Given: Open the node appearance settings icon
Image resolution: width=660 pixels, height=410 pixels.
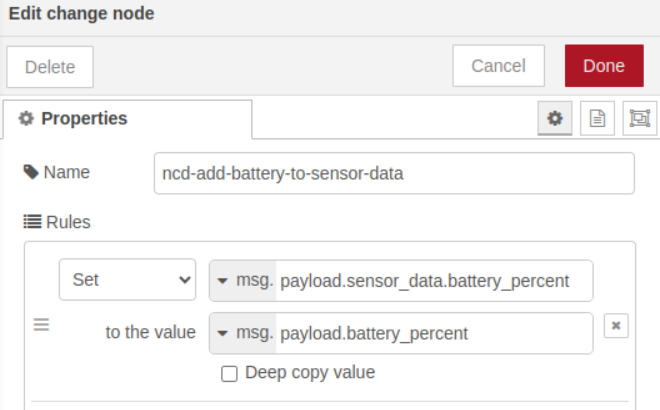Looking at the screenshot, I should [639, 118].
